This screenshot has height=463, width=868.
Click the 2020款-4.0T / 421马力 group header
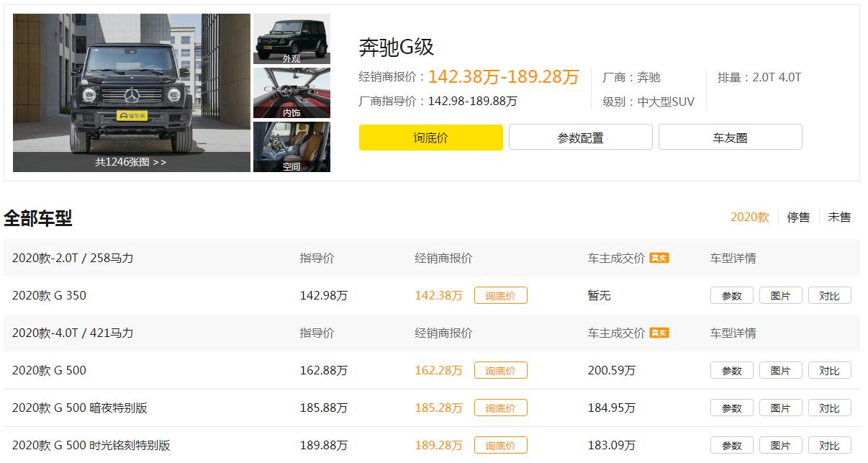pyautogui.click(x=73, y=333)
